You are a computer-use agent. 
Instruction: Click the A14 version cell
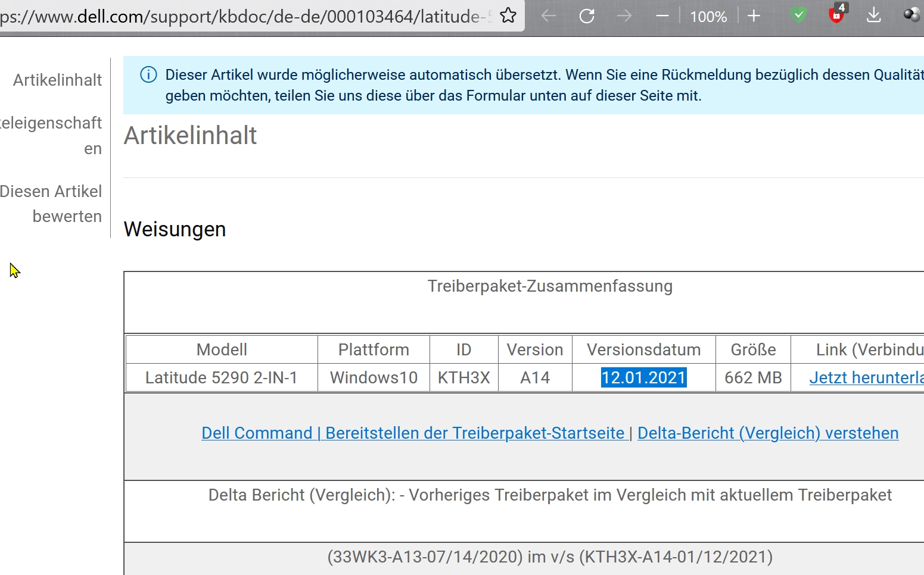535,377
